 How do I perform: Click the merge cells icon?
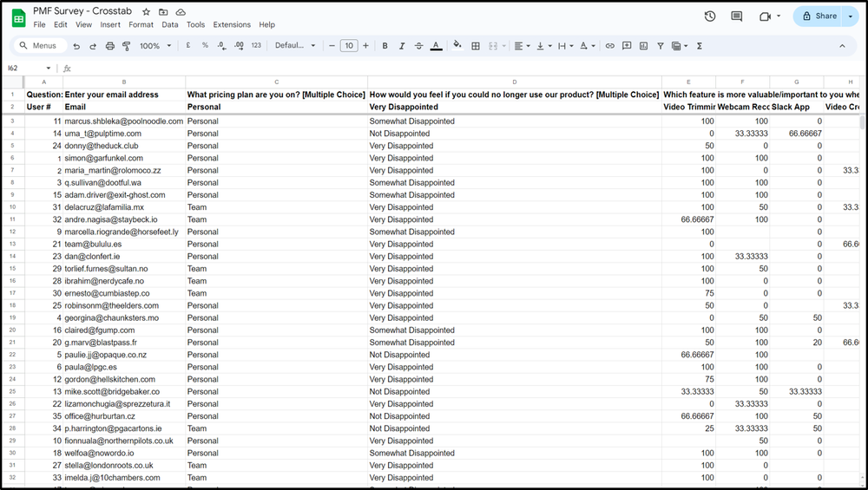493,46
